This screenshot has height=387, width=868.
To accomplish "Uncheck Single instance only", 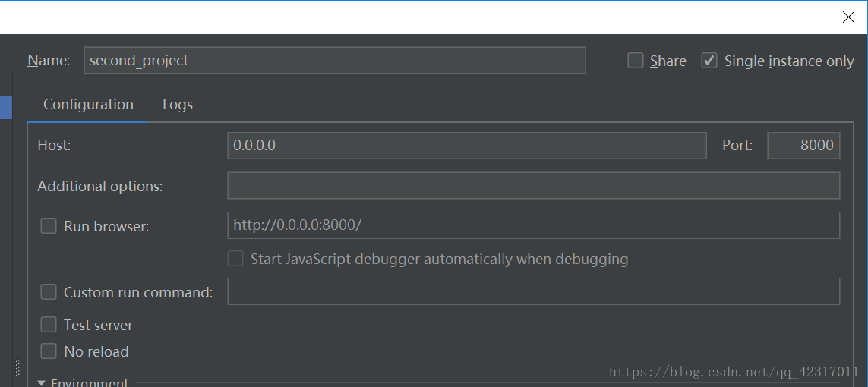I will (x=709, y=60).
